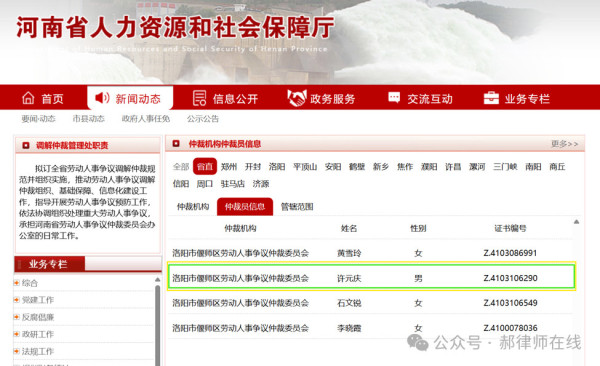
Task: Select the 省直 region filter
Action: (x=205, y=167)
